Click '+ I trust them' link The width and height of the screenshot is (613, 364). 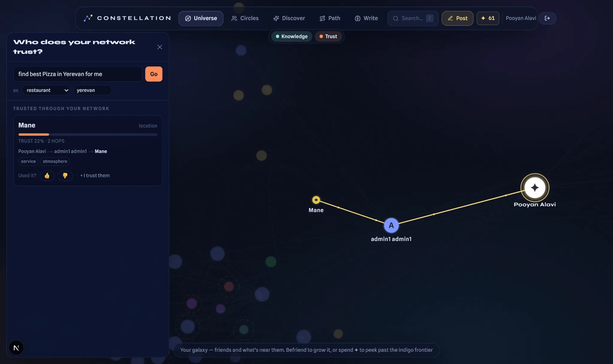click(95, 176)
